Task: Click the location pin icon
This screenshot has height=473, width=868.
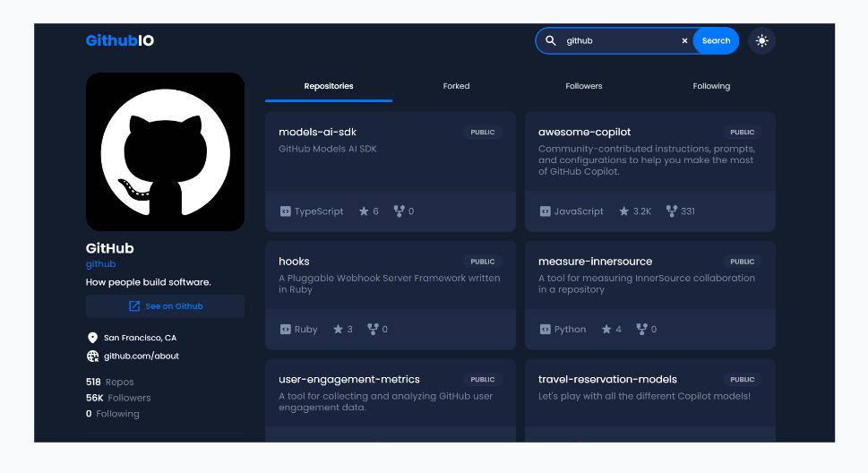Action: (x=92, y=338)
